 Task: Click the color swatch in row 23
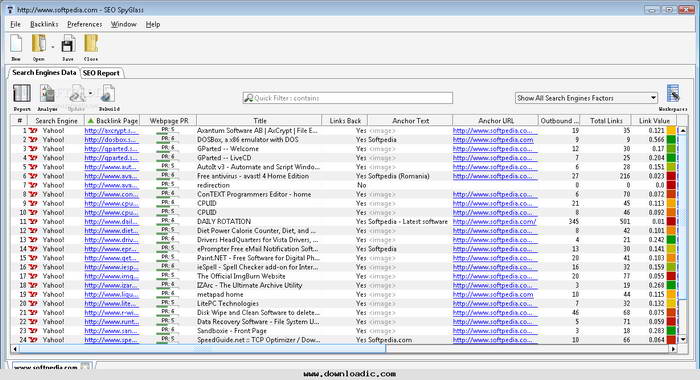coord(671,331)
